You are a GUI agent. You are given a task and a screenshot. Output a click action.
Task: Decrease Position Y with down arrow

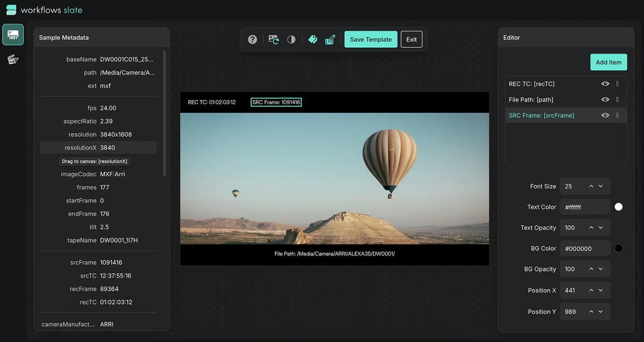[601, 311]
